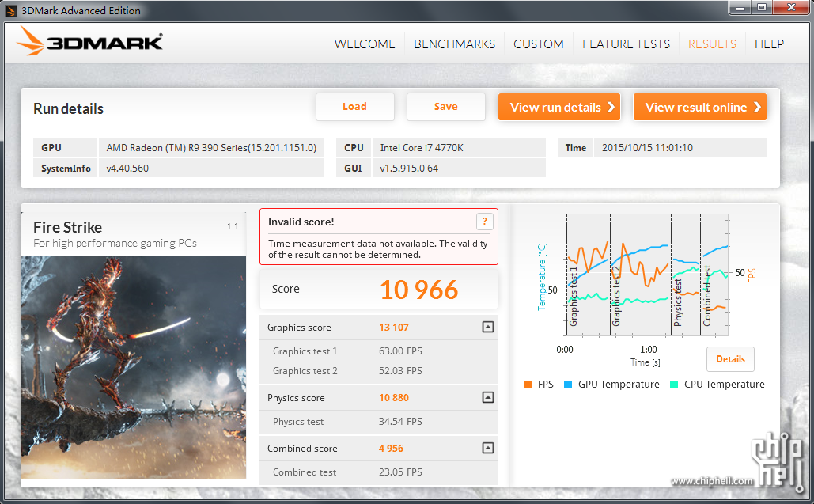Click the Physics test value 34.54 FPS
Viewport: 814px width, 504px height.
pyautogui.click(x=401, y=422)
